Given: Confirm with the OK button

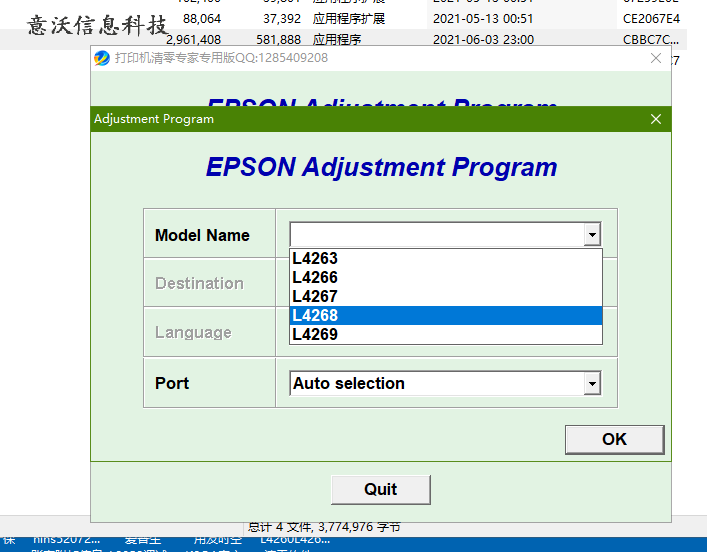Looking at the screenshot, I should point(615,439).
